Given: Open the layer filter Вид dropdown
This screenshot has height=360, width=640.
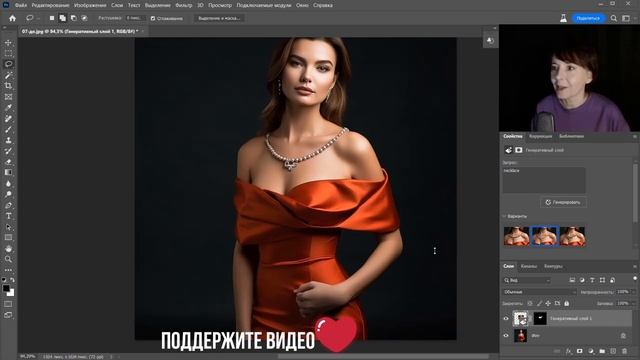Looking at the screenshot, I should (527, 280).
